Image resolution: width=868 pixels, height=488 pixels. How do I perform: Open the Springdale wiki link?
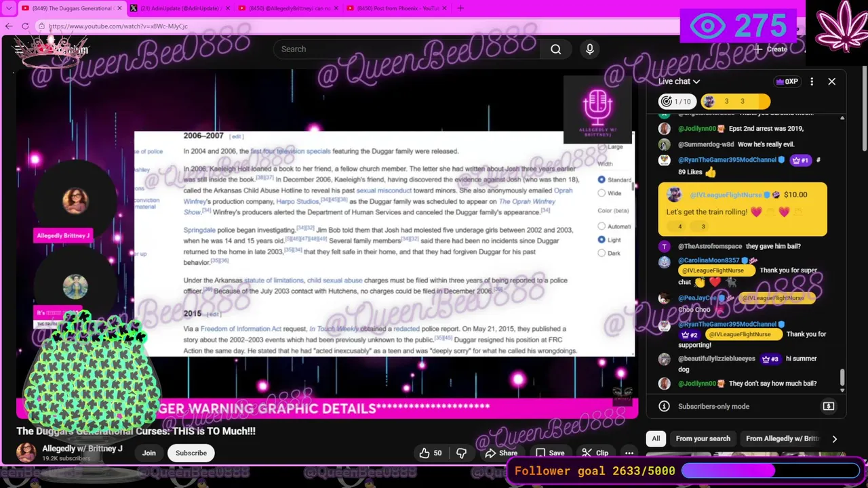tap(199, 230)
